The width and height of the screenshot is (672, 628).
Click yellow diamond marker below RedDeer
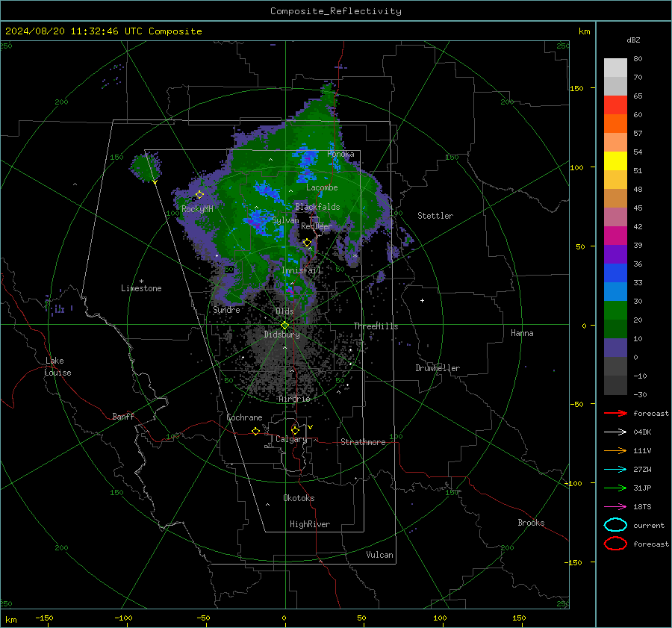pos(307,243)
